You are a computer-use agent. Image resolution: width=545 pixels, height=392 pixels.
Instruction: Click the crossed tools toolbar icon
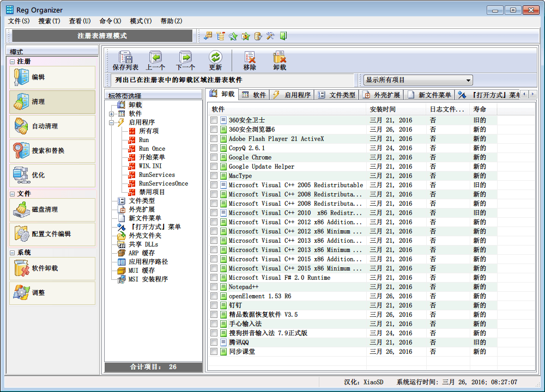pos(270,36)
